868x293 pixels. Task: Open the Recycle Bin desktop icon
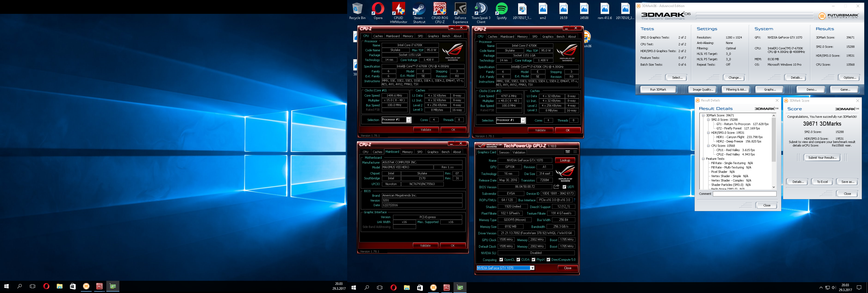point(357,11)
